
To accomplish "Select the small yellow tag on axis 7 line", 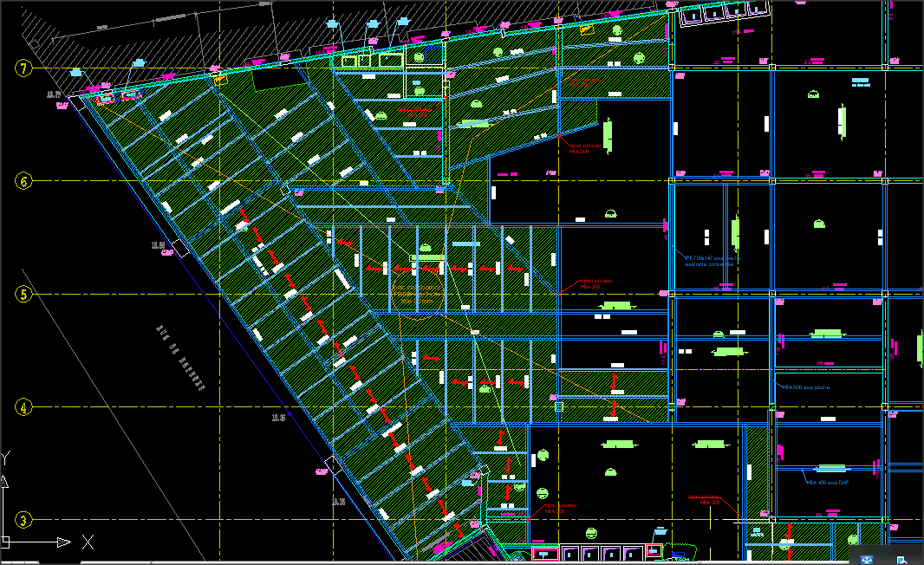I will tap(220, 79).
